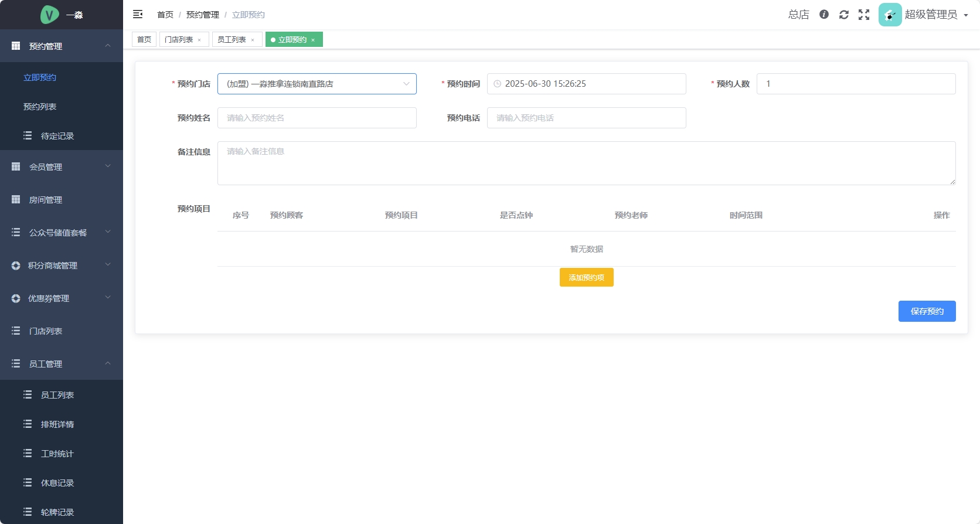
Task: Expand the 积分商城管理 sidebar menu
Action: (x=62, y=266)
